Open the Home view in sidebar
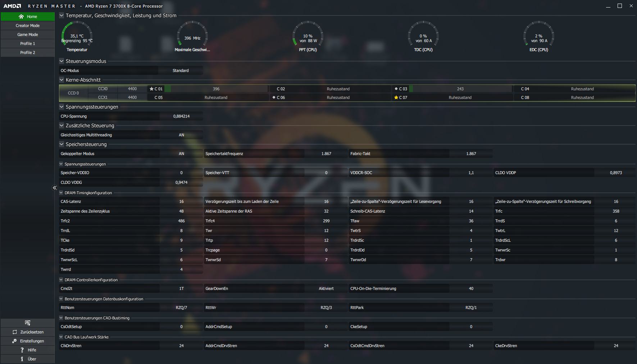Screen dimensions: 637x364 coord(28,17)
